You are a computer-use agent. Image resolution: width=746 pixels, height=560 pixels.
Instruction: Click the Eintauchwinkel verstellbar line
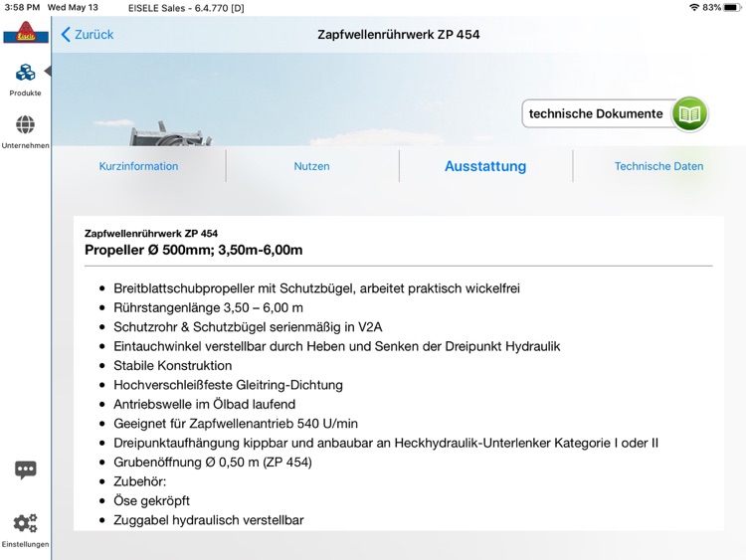(337, 346)
